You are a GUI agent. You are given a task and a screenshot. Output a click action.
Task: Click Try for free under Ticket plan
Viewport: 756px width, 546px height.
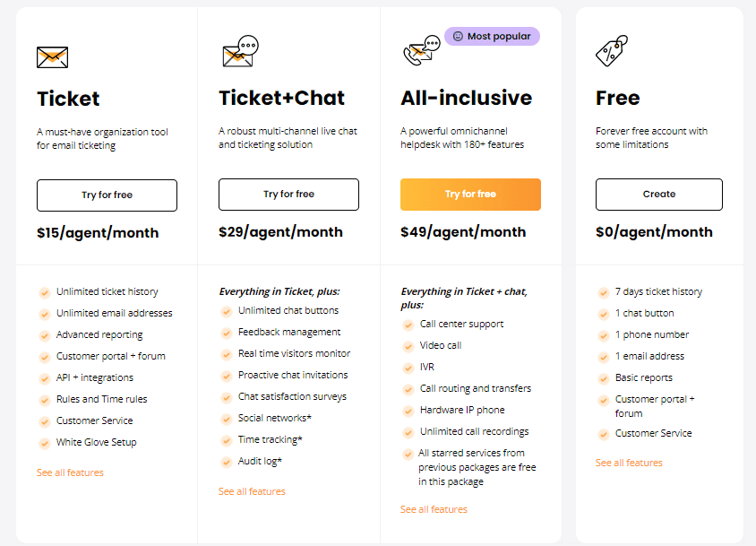pos(107,195)
